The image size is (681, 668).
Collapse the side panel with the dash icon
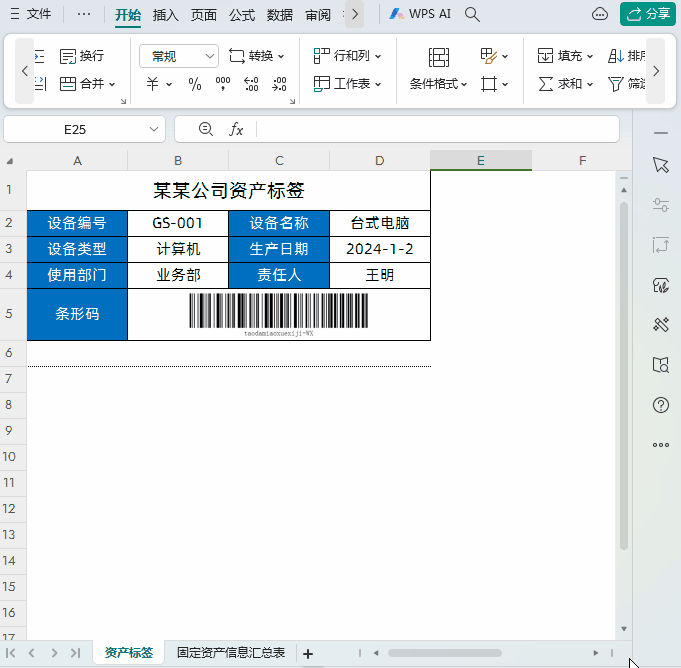pos(661,132)
